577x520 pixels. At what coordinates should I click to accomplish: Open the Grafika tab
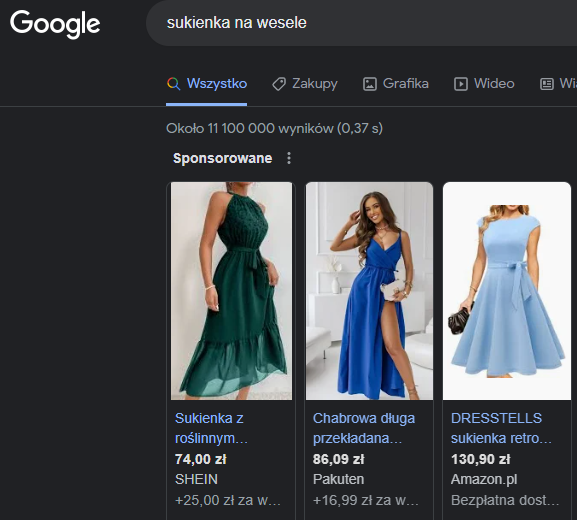396,84
